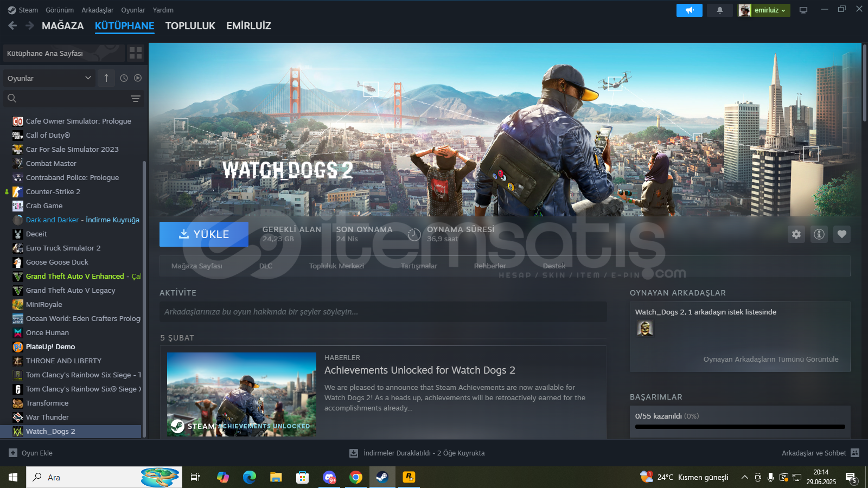Open the Achievements Unlocked news thumbnail
Image resolution: width=868 pixels, height=488 pixels.
241,394
